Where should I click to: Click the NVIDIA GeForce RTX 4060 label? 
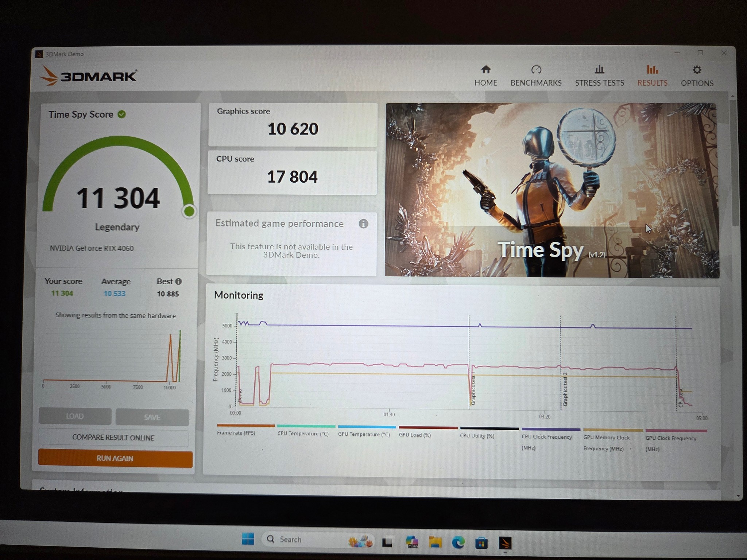pos(92,248)
